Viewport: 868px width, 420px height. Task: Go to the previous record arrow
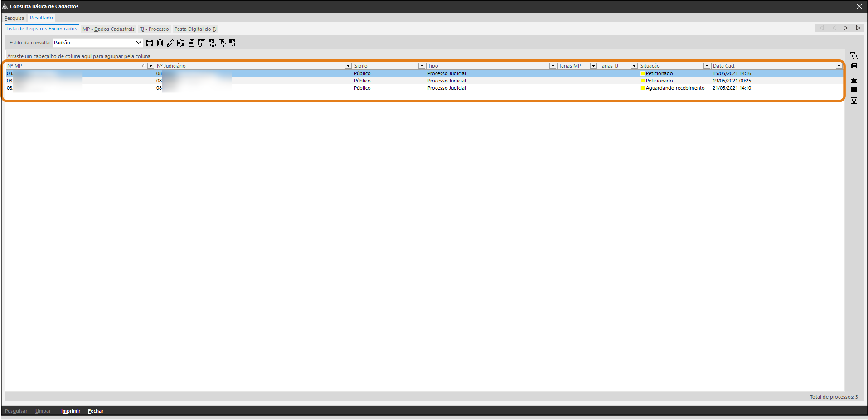[x=834, y=28]
